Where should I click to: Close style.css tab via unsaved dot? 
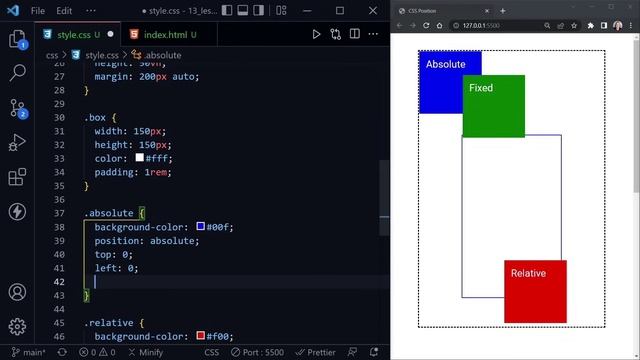(x=110, y=34)
